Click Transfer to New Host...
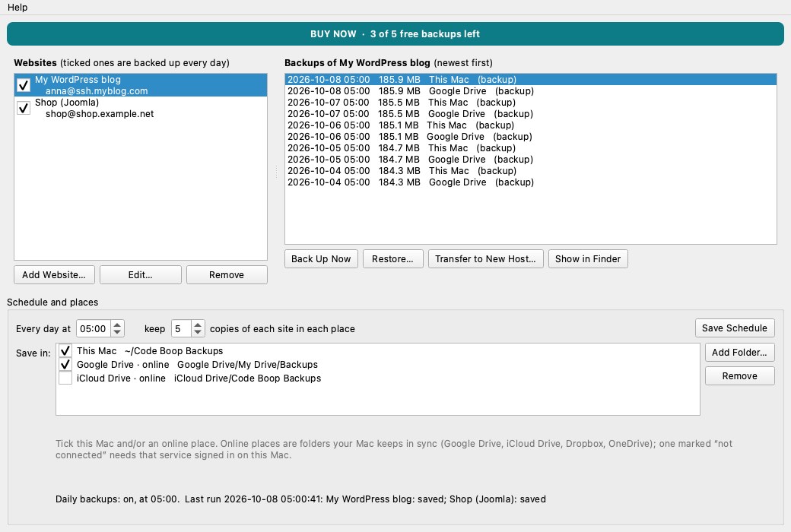Viewport: 791px width, 532px height. click(485, 258)
